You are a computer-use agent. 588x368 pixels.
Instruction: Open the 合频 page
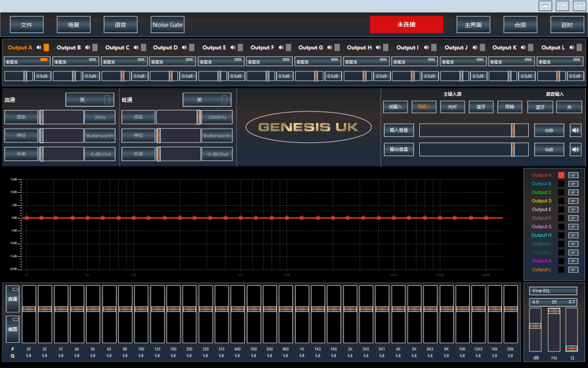(520, 25)
